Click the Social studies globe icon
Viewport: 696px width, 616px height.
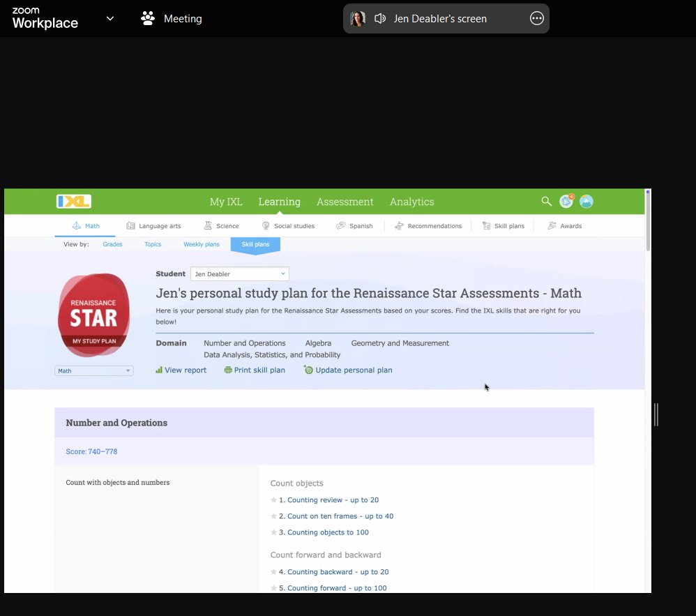(266, 225)
